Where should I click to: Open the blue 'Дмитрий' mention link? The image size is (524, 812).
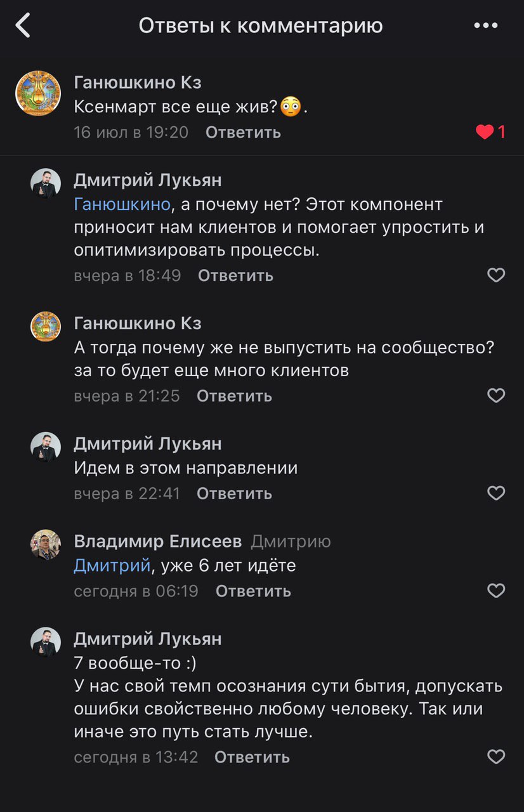coord(112,565)
